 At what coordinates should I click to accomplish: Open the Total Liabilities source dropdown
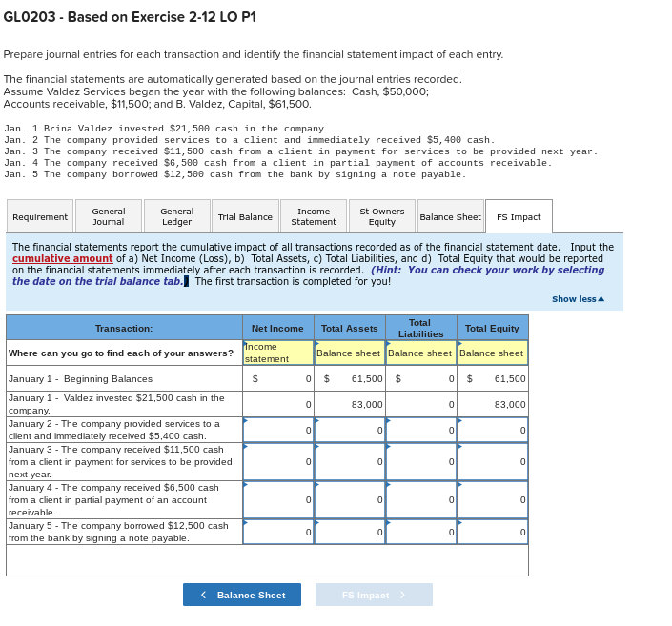[421, 353]
